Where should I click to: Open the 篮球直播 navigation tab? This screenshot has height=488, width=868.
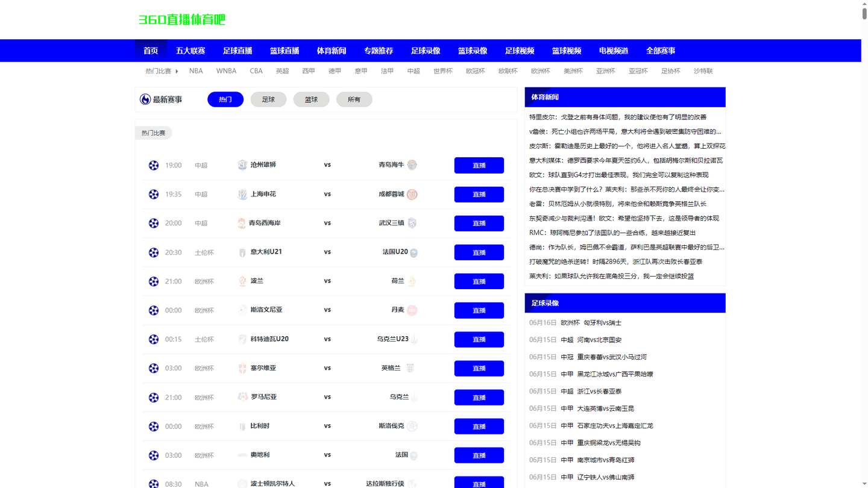(285, 51)
